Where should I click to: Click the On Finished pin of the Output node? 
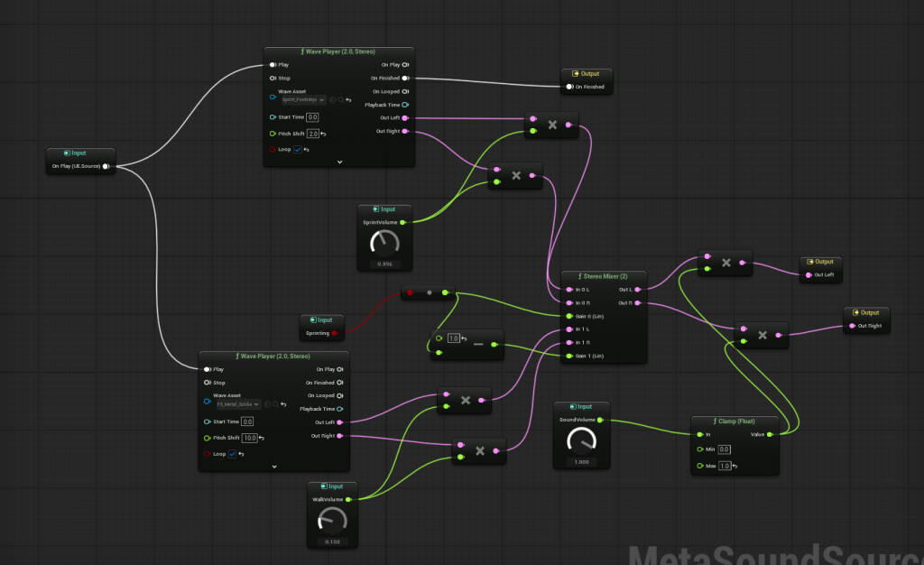[569, 87]
